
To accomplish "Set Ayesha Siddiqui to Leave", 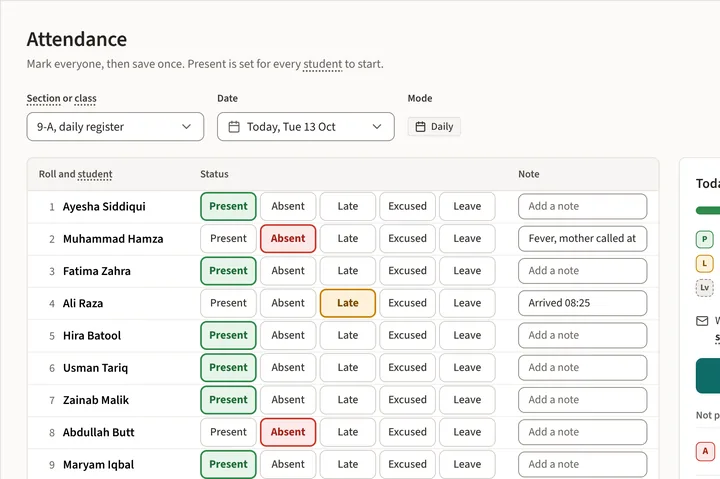I will [467, 206].
